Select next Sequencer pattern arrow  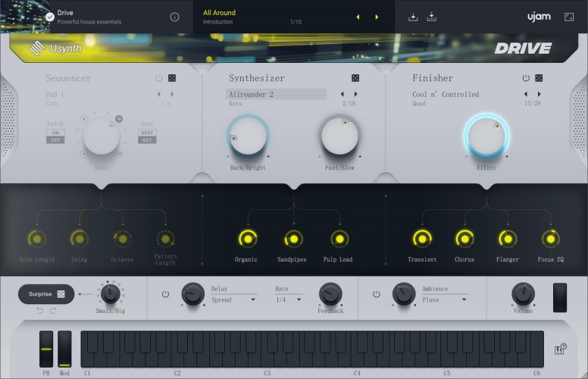(x=172, y=94)
